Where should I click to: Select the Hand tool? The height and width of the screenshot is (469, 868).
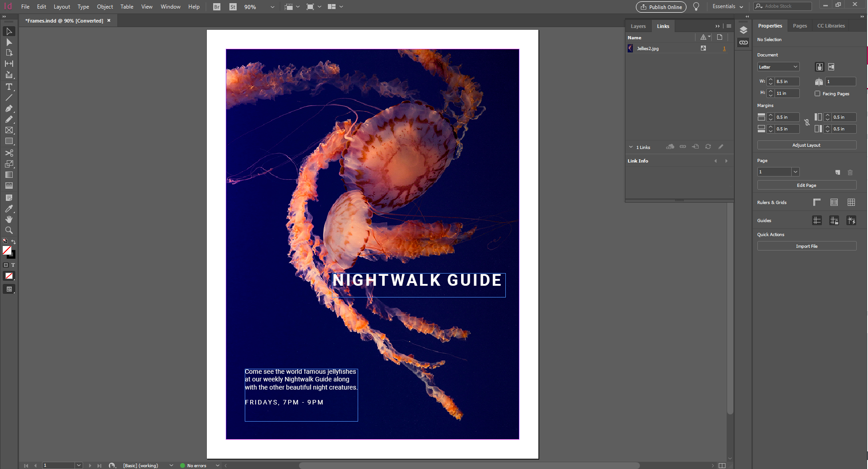click(x=9, y=219)
